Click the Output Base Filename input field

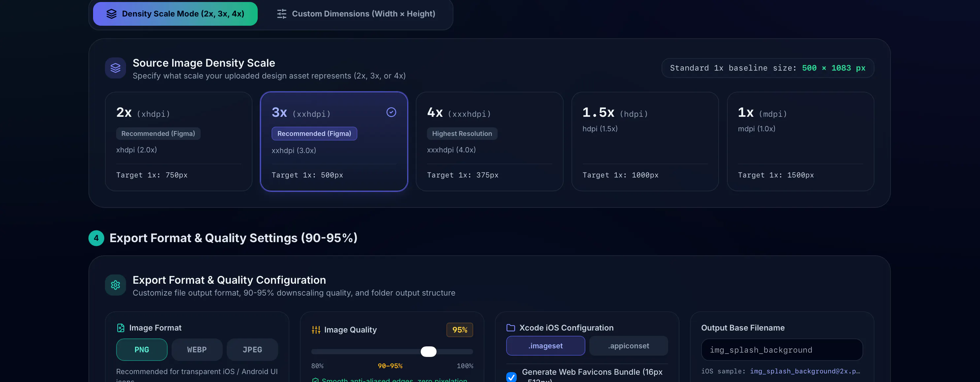coord(782,350)
